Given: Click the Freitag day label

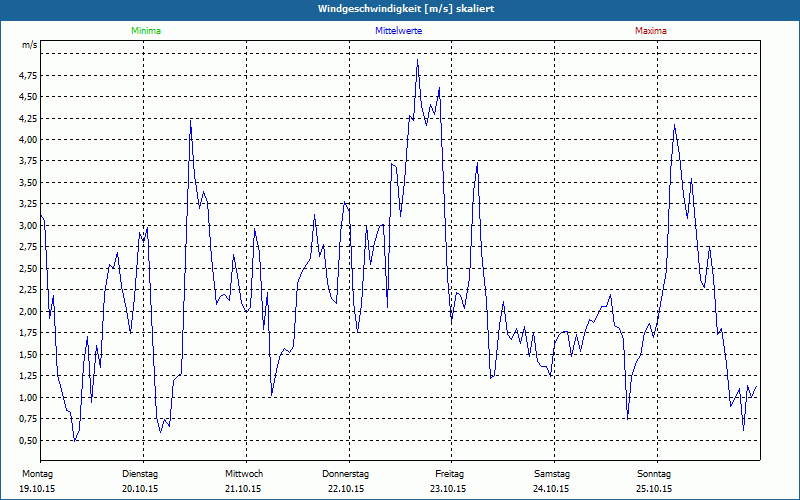Looking at the screenshot, I should click(449, 474).
